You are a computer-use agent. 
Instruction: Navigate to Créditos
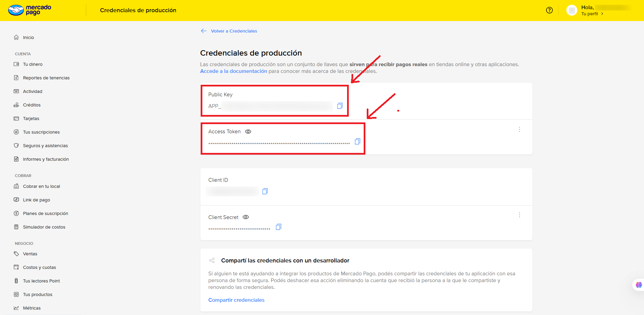tap(32, 105)
